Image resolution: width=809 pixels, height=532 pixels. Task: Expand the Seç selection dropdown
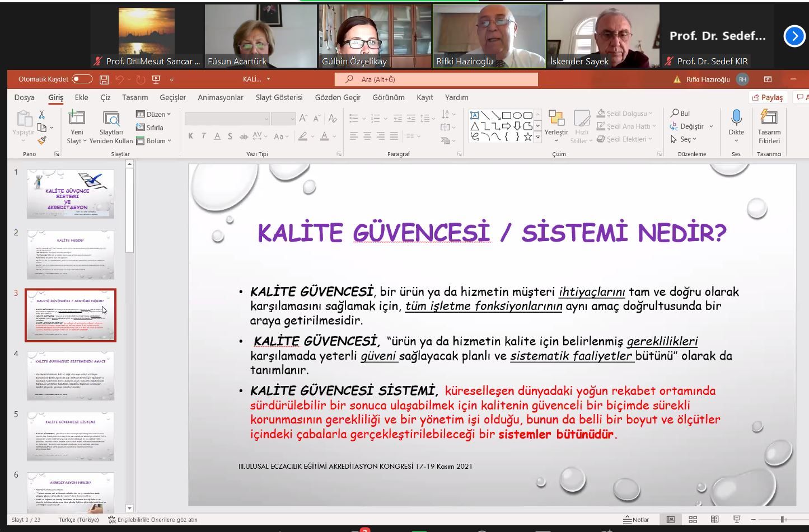point(684,139)
